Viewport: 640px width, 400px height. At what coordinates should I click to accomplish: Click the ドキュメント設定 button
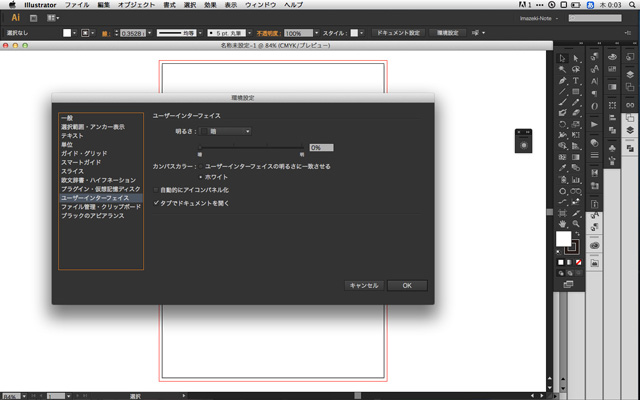pyautogui.click(x=398, y=33)
